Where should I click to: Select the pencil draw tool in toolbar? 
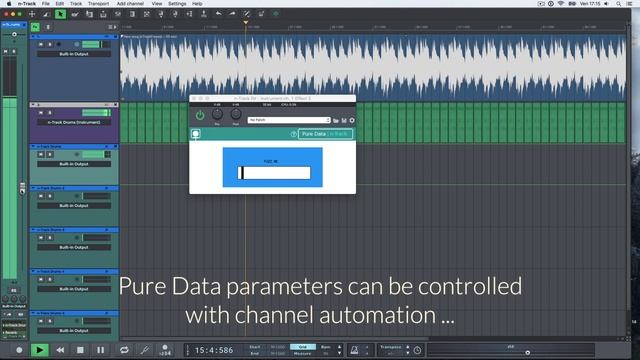click(x=75, y=14)
